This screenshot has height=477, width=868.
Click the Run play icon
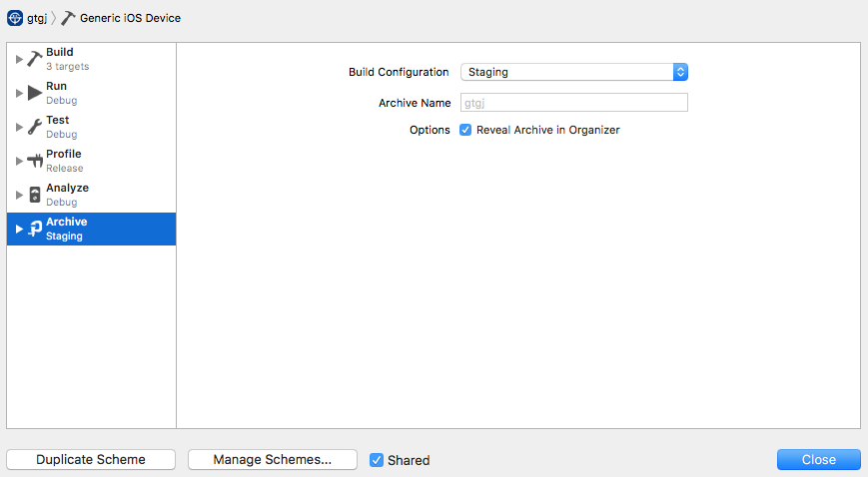pyautogui.click(x=35, y=93)
